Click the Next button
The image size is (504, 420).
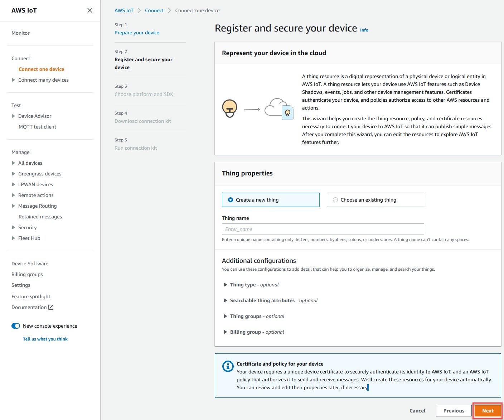click(488, 411)
